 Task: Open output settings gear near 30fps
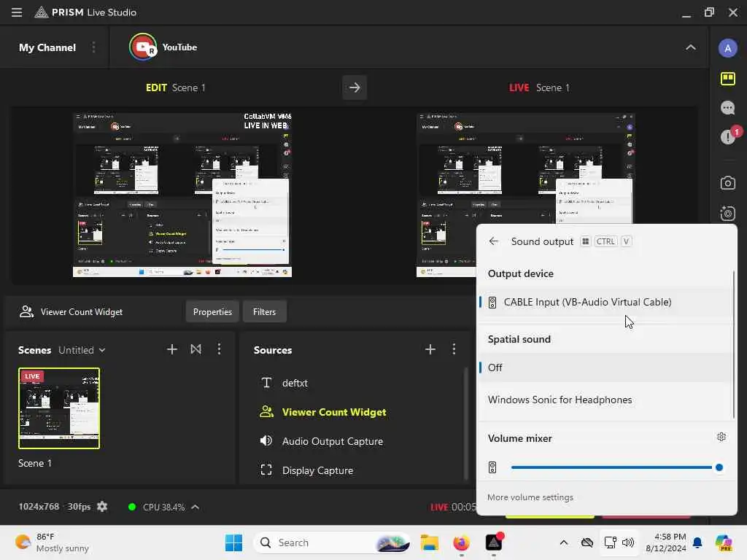[x=102, y=507]
